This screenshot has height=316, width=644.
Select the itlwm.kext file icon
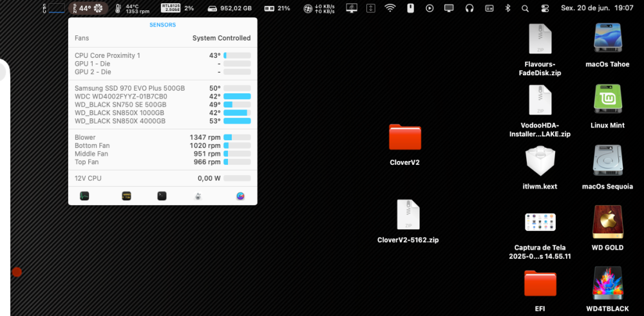click(x=540, y=161)
